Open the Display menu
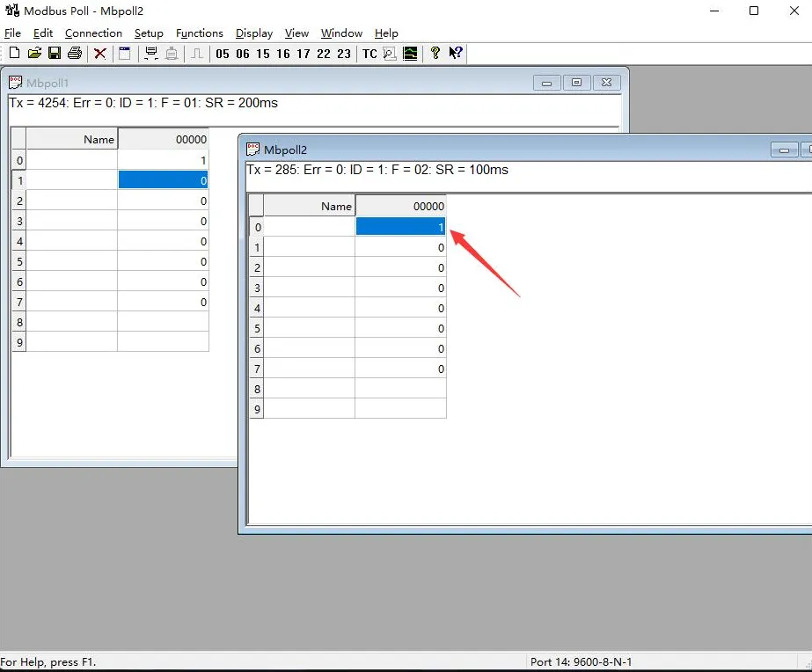812x672 pixels. [254, 33]
